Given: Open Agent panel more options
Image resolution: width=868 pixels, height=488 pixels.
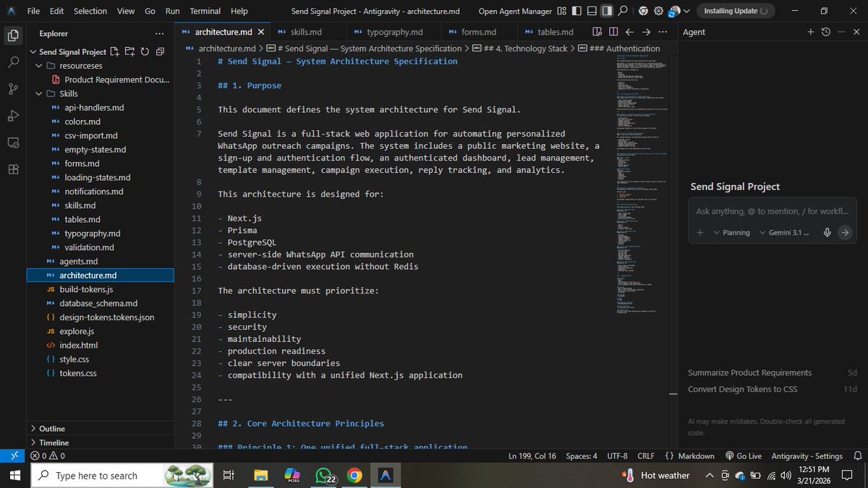Looking at the screenshot, I should tap(841, 32).
